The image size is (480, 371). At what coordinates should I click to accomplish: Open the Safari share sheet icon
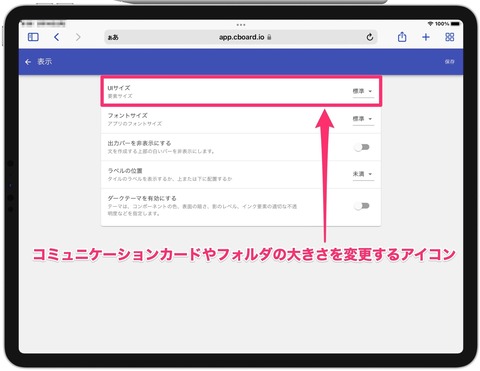click(x=402, y=37)
